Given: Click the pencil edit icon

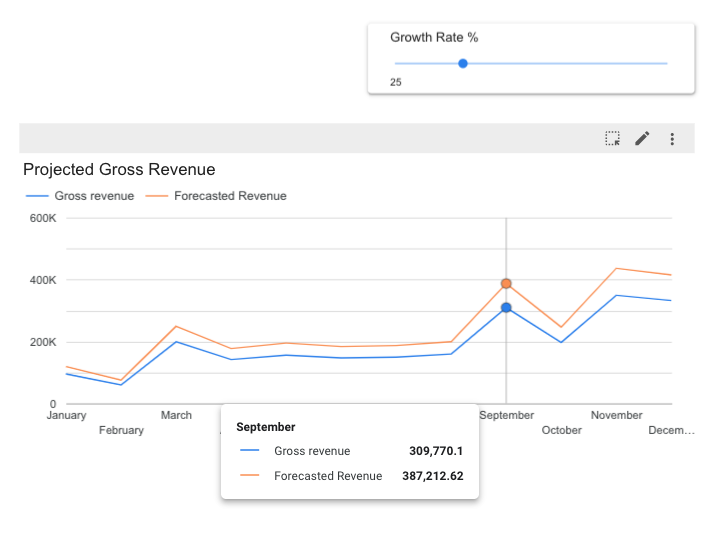Looking at the screenshot, I should click(x=642, y=139).
